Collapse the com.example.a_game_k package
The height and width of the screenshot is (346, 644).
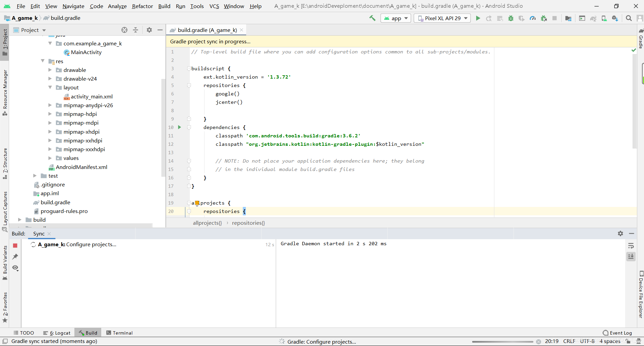[50, 43]
